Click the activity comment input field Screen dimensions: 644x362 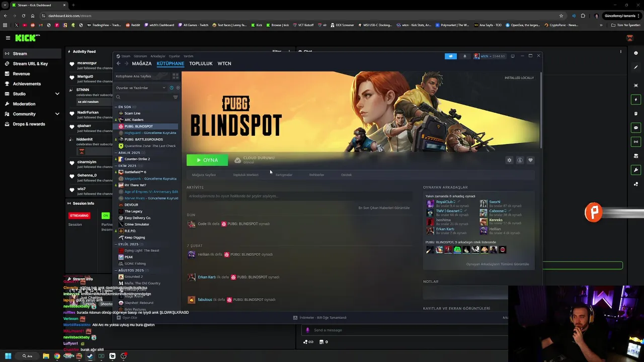pyautogui.click(x=299, y=196)
